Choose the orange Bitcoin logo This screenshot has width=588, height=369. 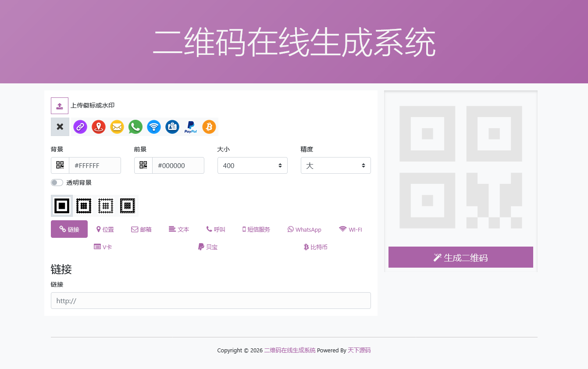(x=209, y=127)
